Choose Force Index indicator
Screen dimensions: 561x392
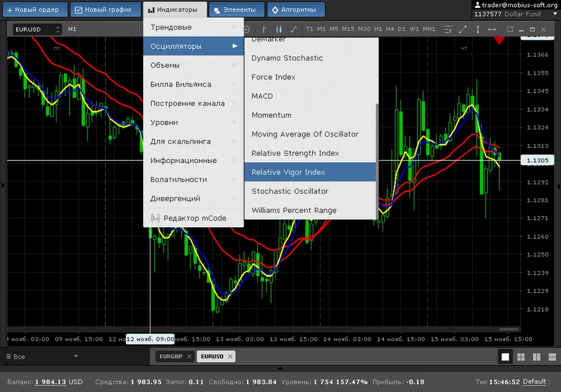click(310, 77)
